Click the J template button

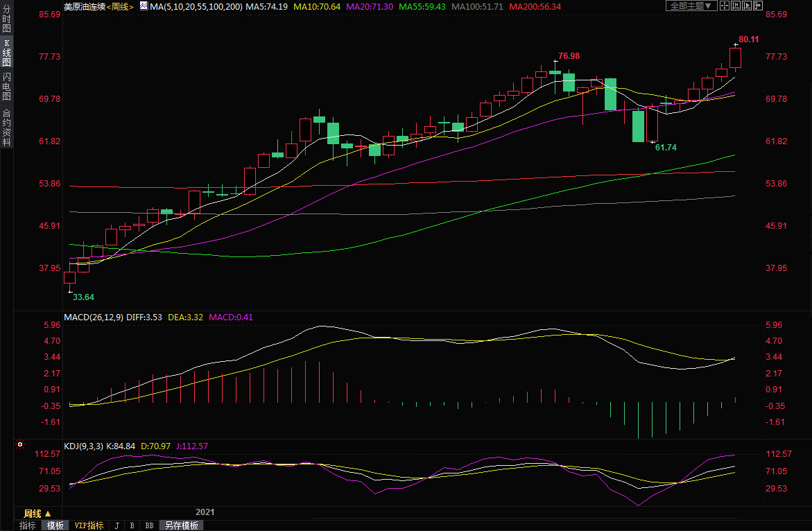pos(116,525)
